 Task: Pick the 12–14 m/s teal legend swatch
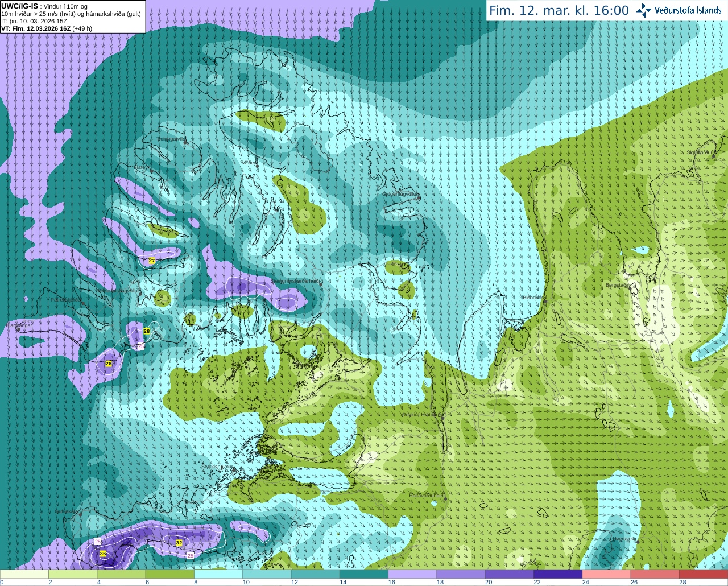point(316,574)
